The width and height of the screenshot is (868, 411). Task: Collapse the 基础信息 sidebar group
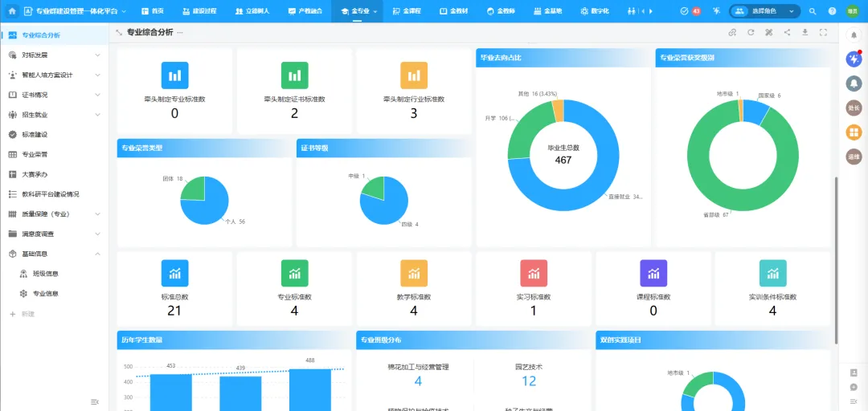tap(97, 254)
